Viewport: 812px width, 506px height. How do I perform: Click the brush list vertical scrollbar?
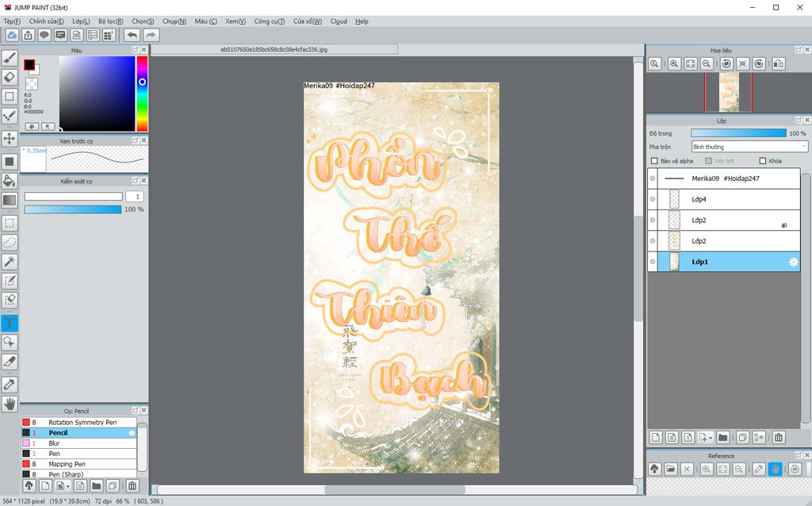[x=143, y=447]
